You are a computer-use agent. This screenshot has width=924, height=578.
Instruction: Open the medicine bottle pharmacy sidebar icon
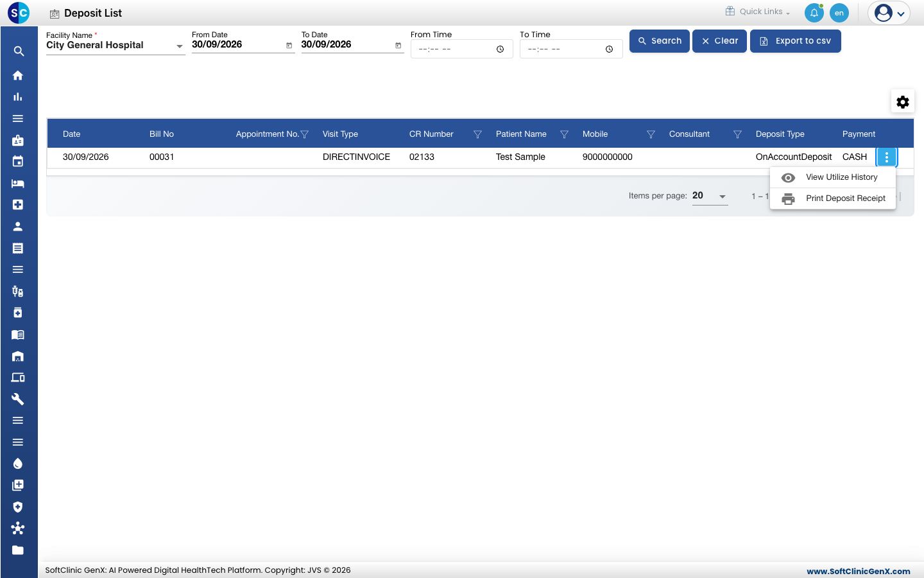[x=18, y=313]
